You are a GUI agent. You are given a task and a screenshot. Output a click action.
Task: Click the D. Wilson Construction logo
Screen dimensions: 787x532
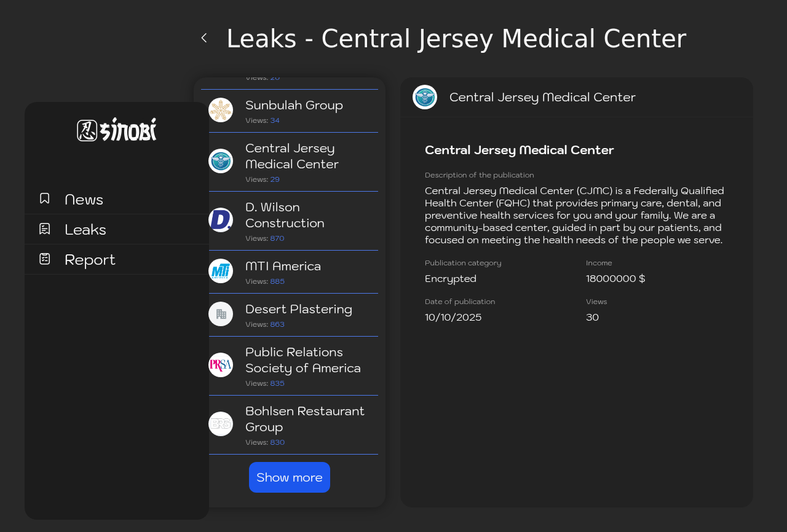(221, 220)
